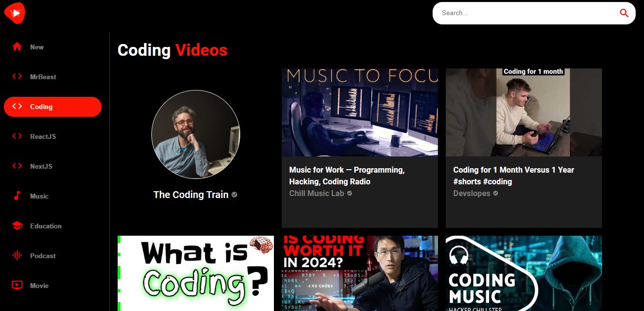Click the Podcast waveform icon
Viewport: 644px width, 311px height.
point(17,256)
